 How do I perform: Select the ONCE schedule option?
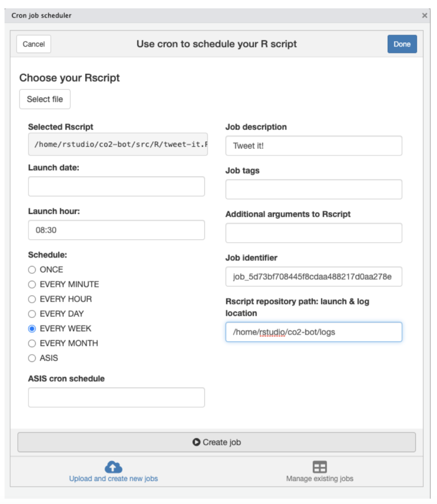tap(32, 270)
